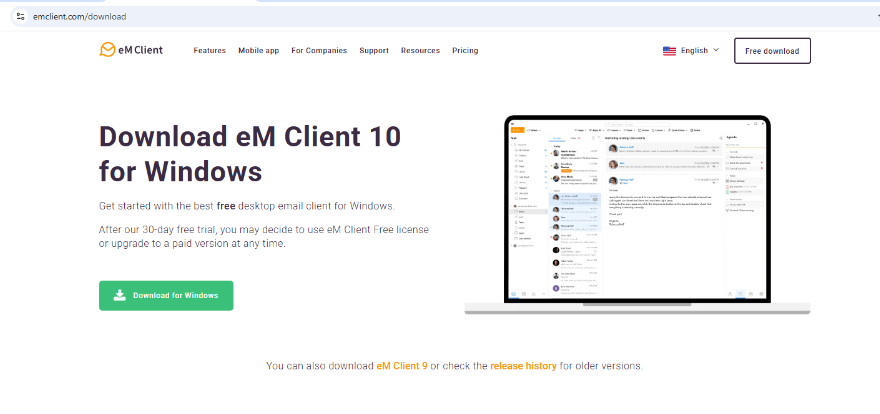Expand the English language dropdown chevron
The width and height of the screenshot is (880, 414).
716,50
